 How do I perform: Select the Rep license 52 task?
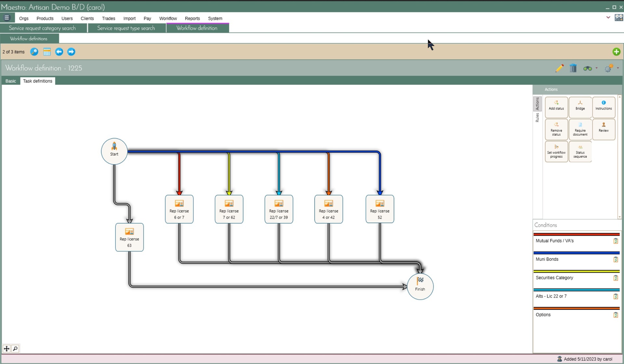pos(380,209)
